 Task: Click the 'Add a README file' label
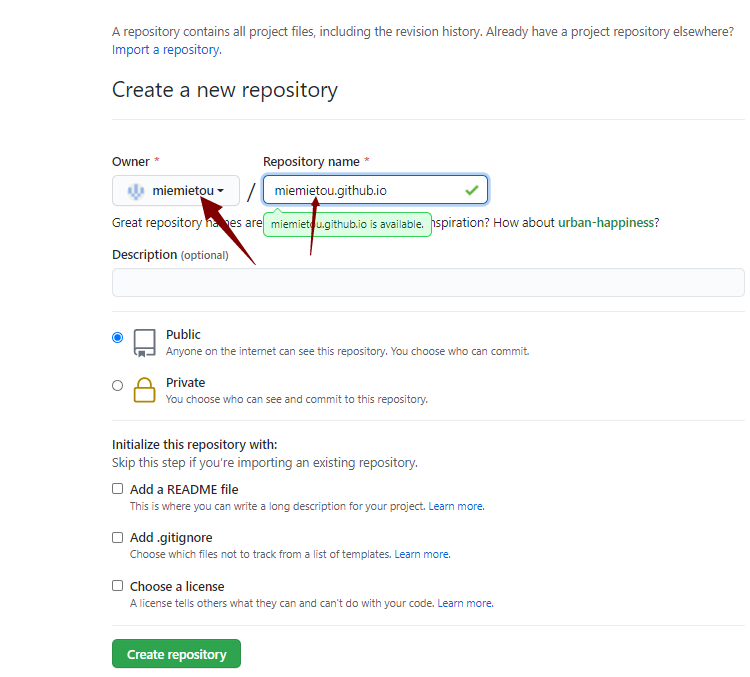click(184, 489)
